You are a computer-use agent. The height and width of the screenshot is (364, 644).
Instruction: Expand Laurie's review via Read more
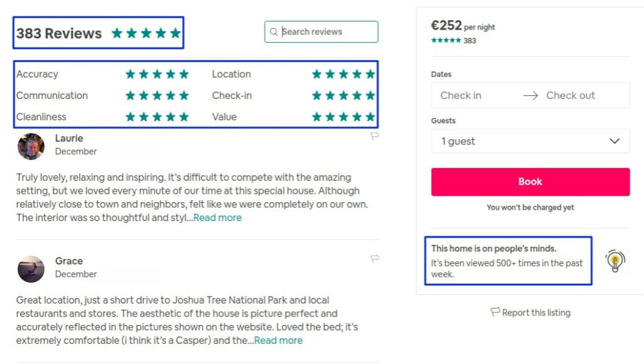218,217
